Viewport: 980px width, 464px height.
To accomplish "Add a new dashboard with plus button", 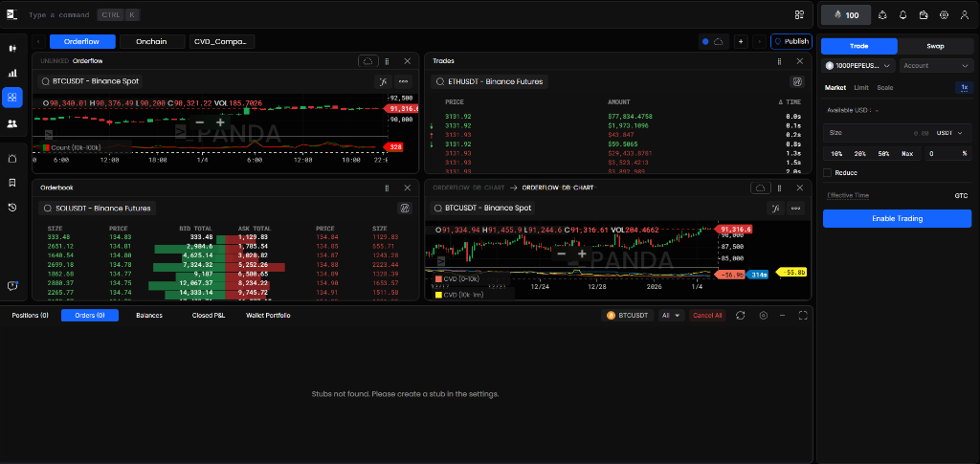I will 741,42.
